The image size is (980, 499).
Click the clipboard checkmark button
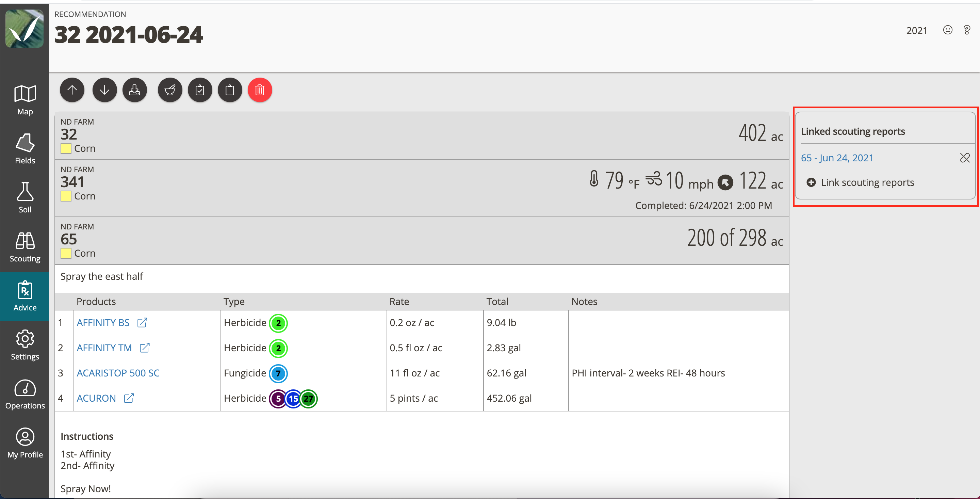pyautogui.click(x=200, y=90)
